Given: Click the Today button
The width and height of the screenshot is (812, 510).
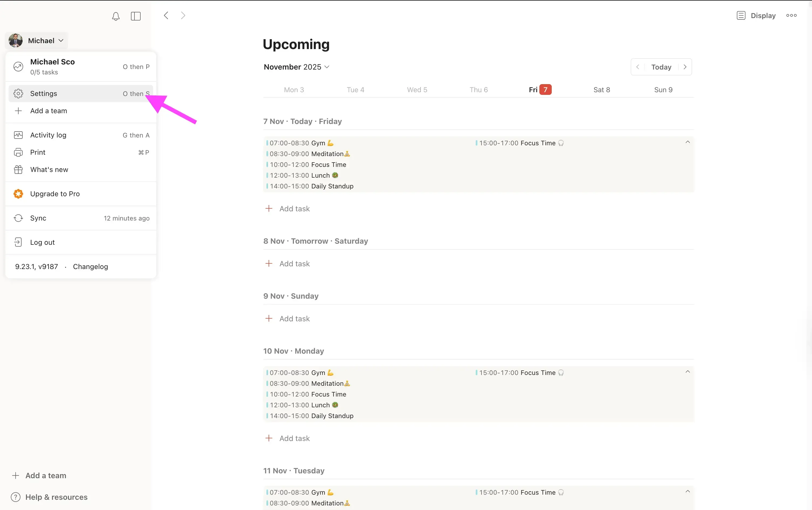Looking at the screenshot, I should pos(660,67).
